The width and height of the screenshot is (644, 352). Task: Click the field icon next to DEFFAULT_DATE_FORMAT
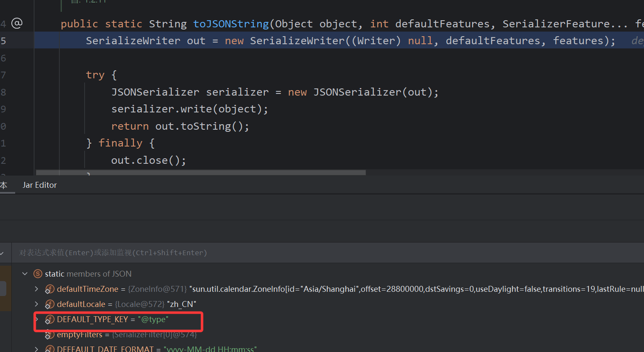click(50, 349)
